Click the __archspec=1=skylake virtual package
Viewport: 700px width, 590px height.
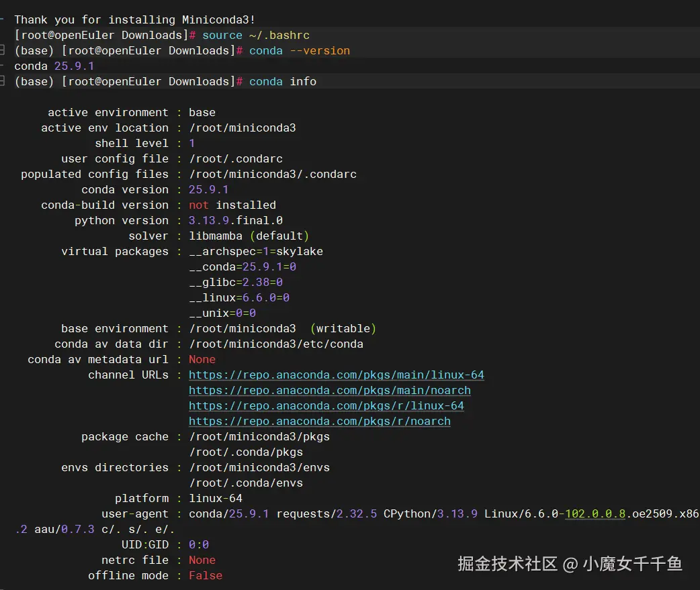pos(255,251)
